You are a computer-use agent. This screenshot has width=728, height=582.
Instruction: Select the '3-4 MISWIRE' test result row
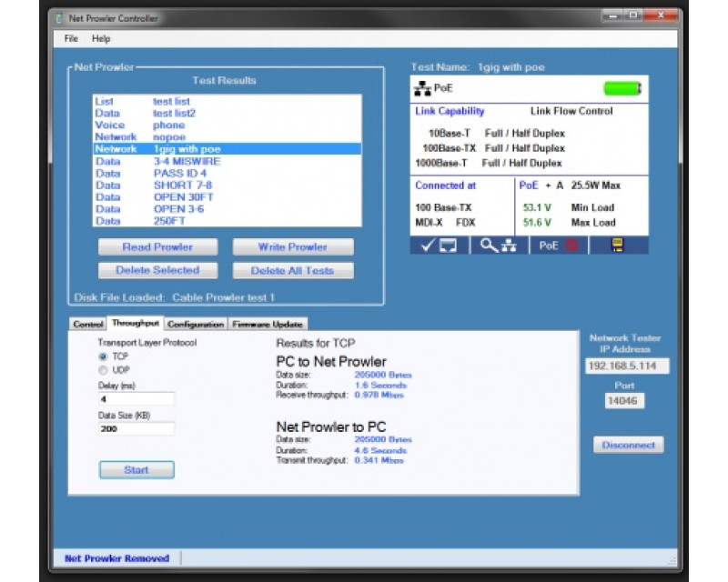pyautogui.click(x=186, y=161)
